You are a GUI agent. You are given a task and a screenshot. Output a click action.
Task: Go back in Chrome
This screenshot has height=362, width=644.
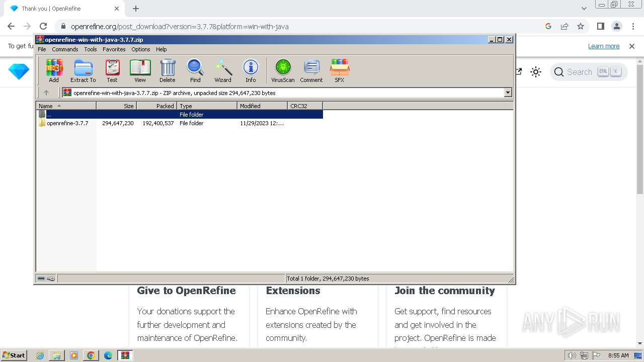coord(11,26)
